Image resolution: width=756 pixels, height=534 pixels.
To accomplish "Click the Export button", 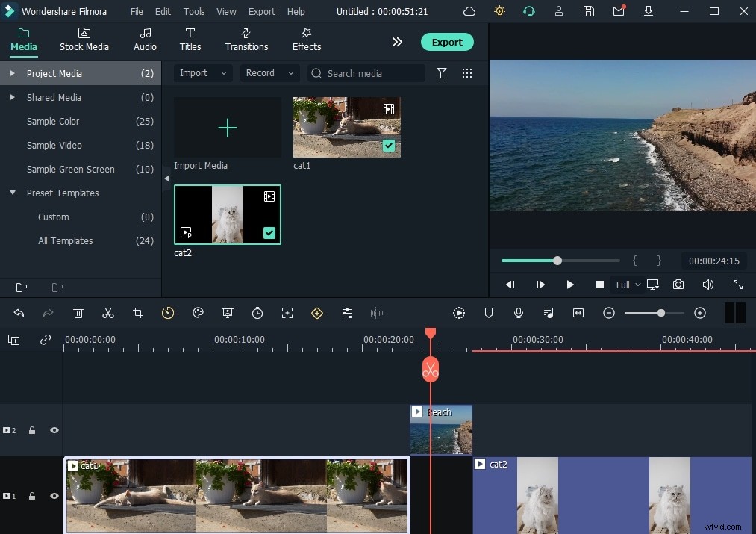I will [447, 42].
